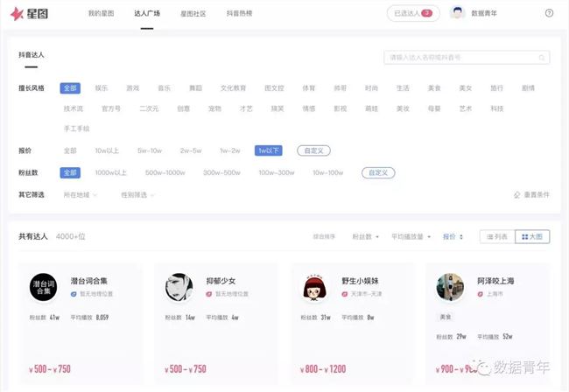Open 野生小娱妹 creator avatar
Image resolution: width=569 pixels, height=392 pixels.
[x=314, y=288]
